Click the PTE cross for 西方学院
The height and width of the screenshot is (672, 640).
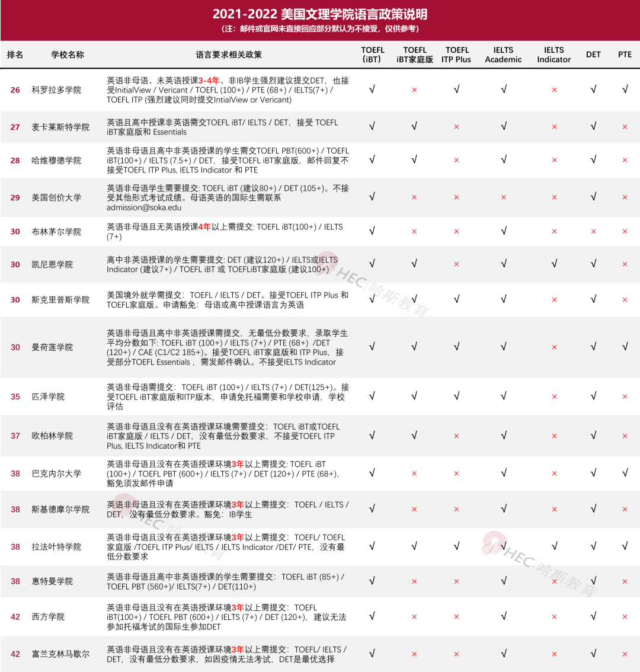point(625,617)
